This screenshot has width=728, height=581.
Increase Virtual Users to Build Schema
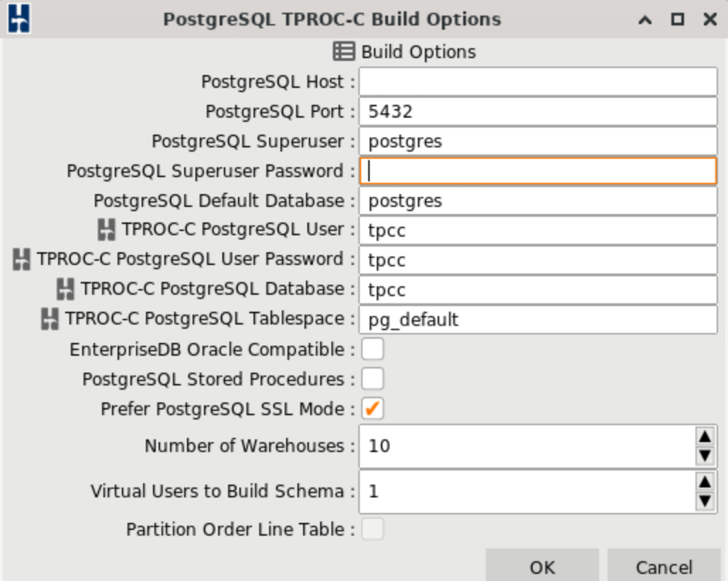[x=705, y=482]
